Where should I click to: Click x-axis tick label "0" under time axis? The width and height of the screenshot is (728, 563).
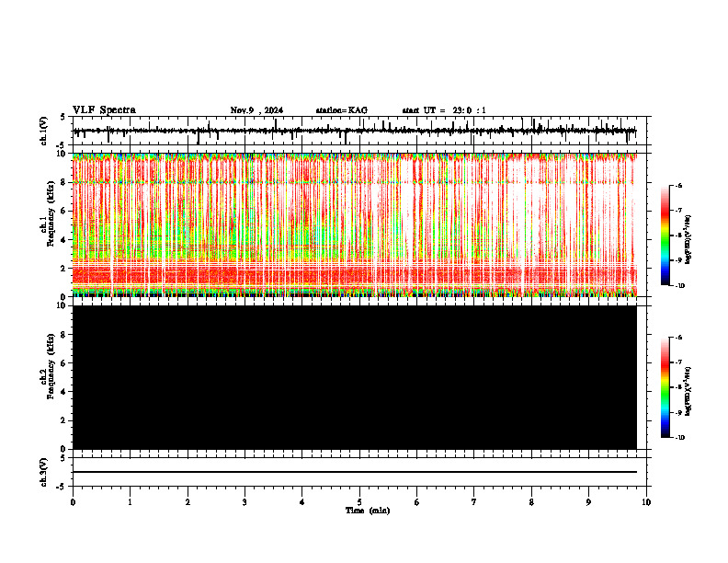click(73, 502)
